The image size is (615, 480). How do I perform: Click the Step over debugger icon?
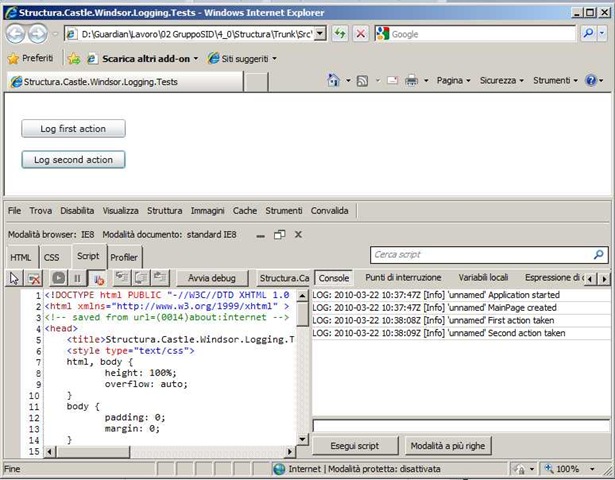pyautogui.click(x=141, y=278)
